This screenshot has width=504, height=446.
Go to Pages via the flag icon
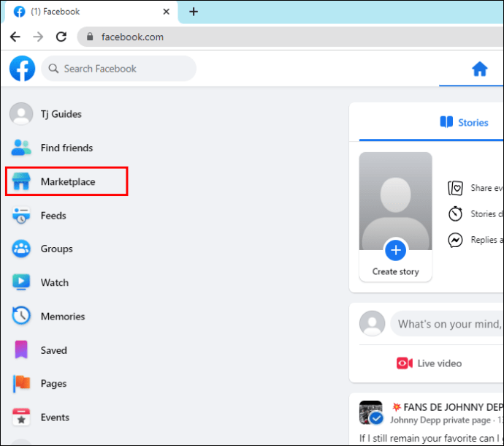point(21,383)
